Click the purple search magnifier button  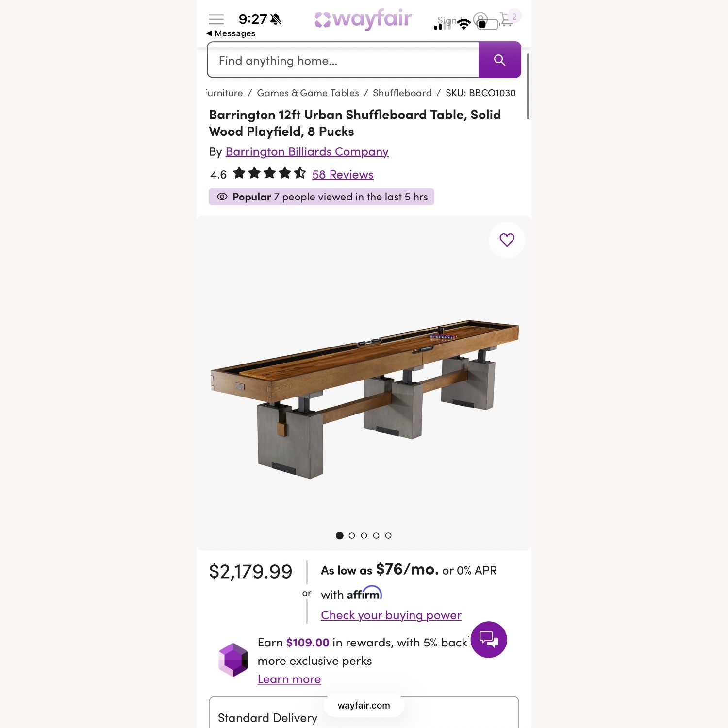point(499,60)
